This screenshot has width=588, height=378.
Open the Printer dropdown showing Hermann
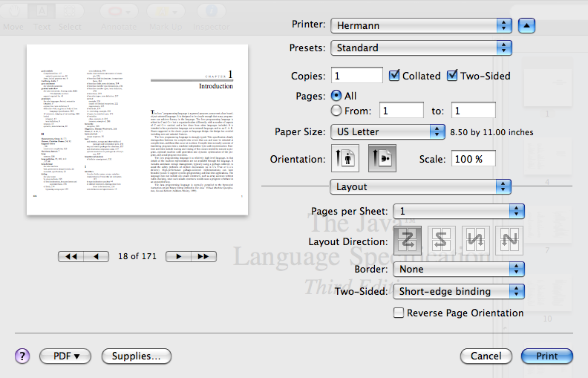[x=421, y=26]
